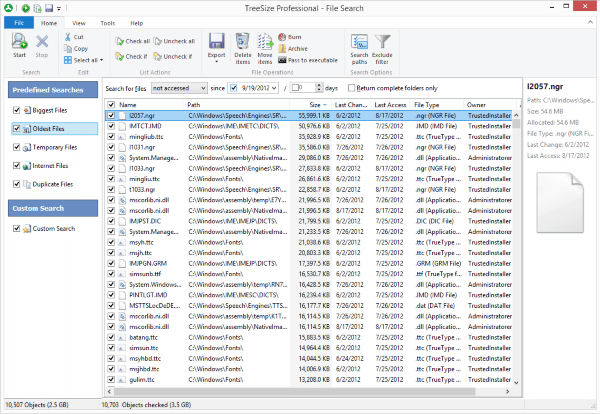Sort list by File Type column header
Screen dimensions: 600x414
[x=437, y=104]
